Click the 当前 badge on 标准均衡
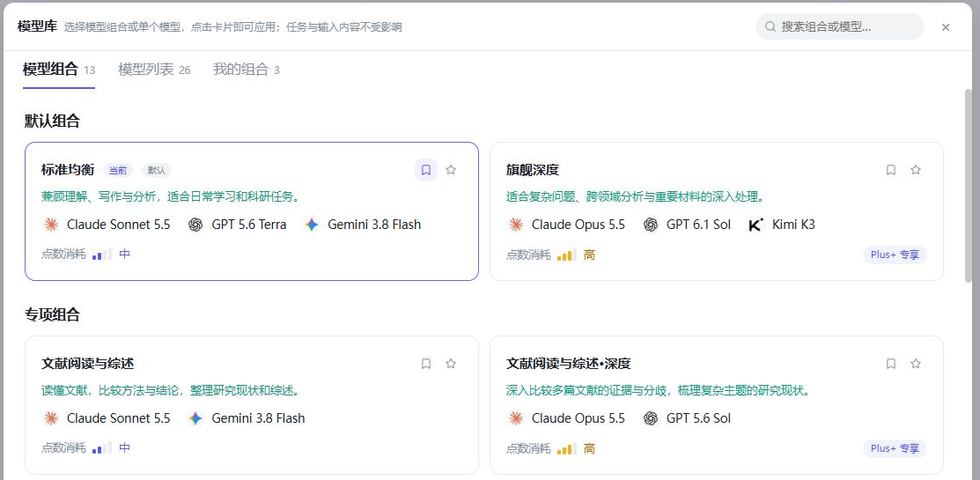The height and width of the screenshot is (480, 980). tap(118, 170)
